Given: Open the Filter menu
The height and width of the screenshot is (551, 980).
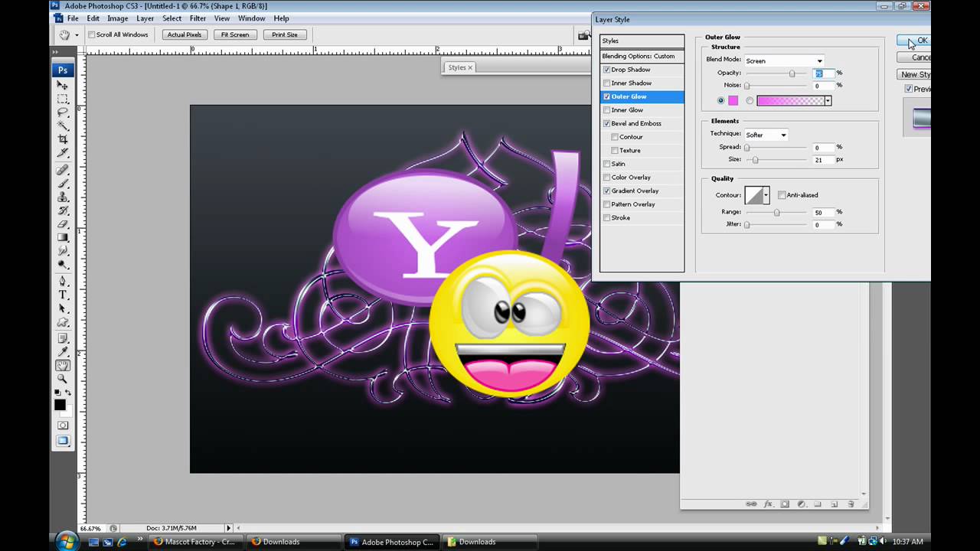Looking at the screenshot, I should (198, 18).
